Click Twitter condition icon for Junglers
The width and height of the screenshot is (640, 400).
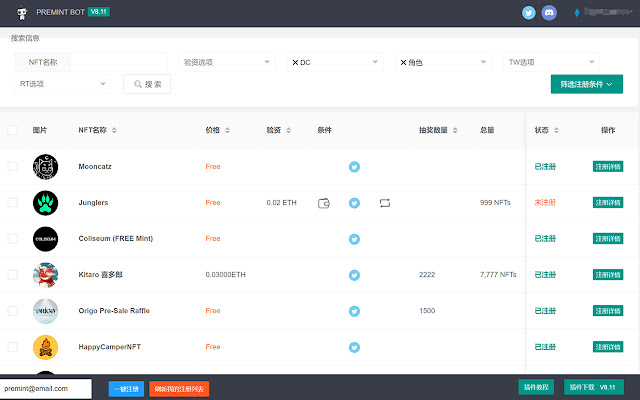[354, 203]
